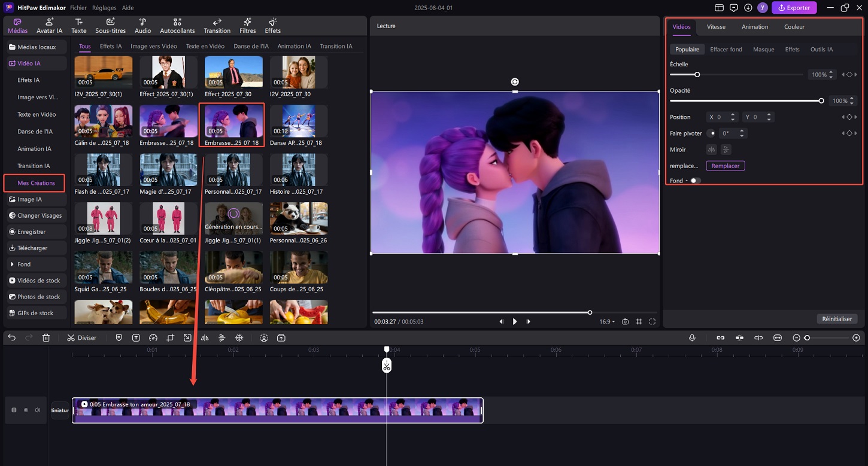Image resolution: width=868 pixels, height=466 pixels.
Task: Click the Remplacer button
Action: pyautogui.click(x=726, y=166)
